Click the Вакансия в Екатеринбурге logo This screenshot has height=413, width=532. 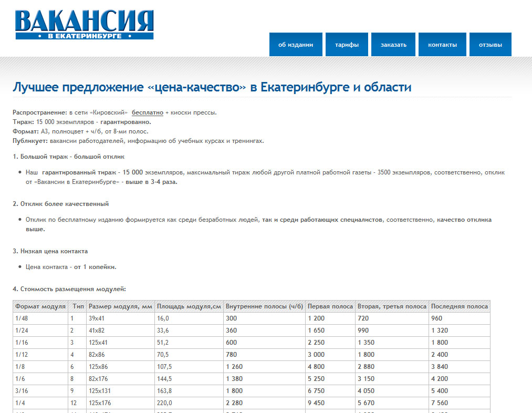pyautogui.click(x=85, y=25)
